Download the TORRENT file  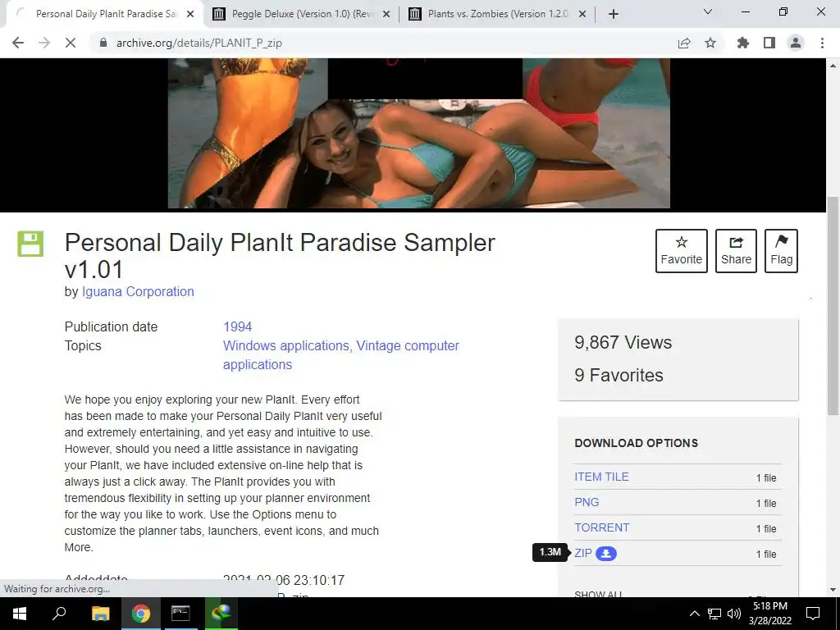601,527
